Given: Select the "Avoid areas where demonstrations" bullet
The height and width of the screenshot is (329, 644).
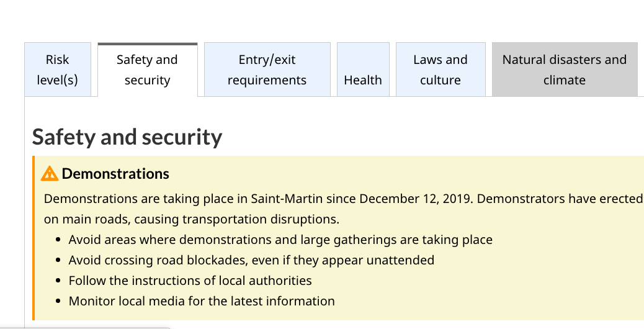Looking at the screenshot, I should tap(280, 240).
